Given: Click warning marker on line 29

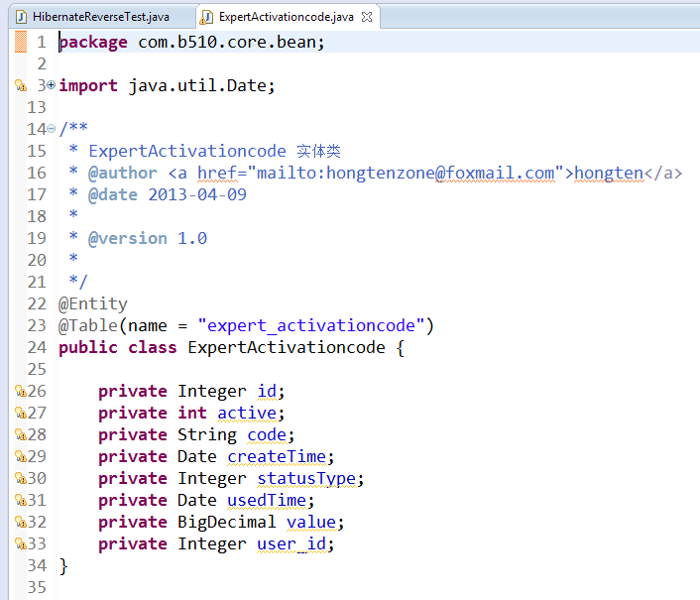Looking at the screenshot, I should pos(21,456).
